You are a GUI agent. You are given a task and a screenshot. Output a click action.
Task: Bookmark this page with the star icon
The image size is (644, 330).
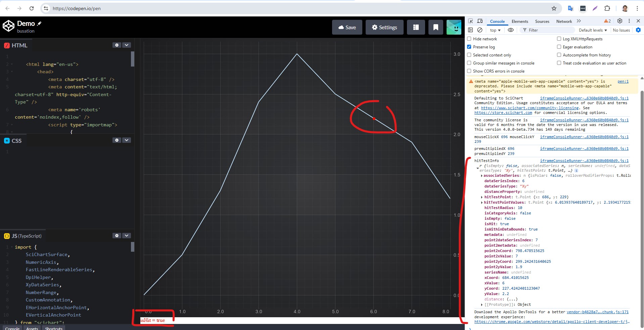[554, 8]
